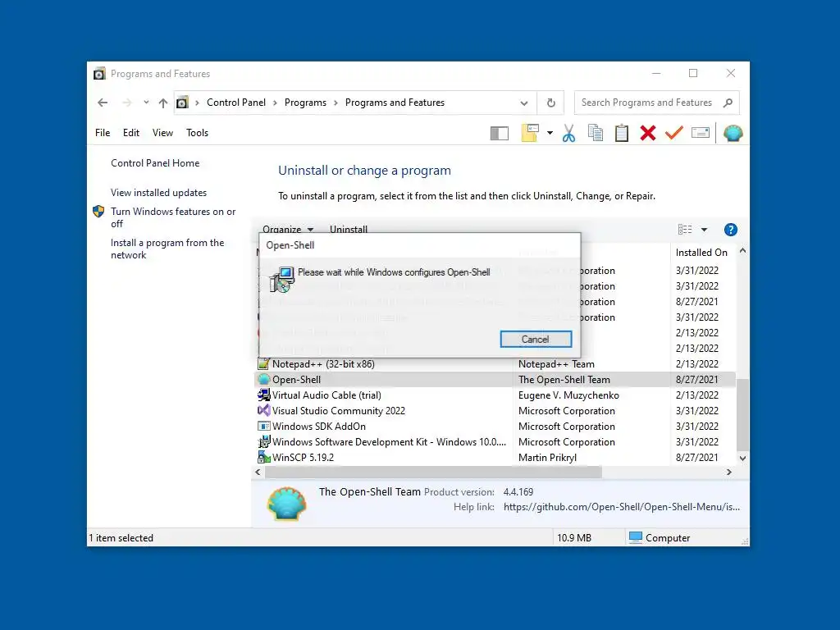Click the Back navigation arrow
Screen dimensions: 840x630
pyautogui.click(x=103, y=103)
